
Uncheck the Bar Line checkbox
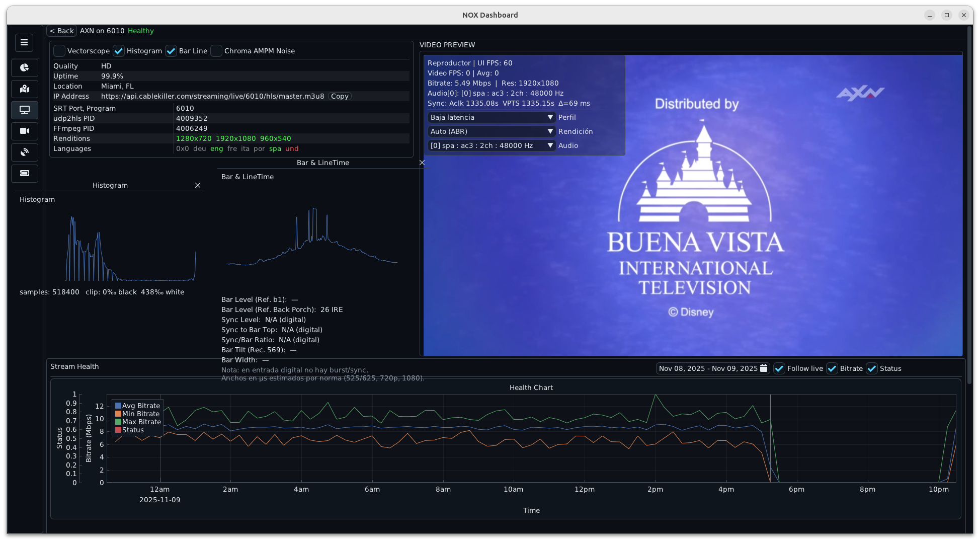171,51
